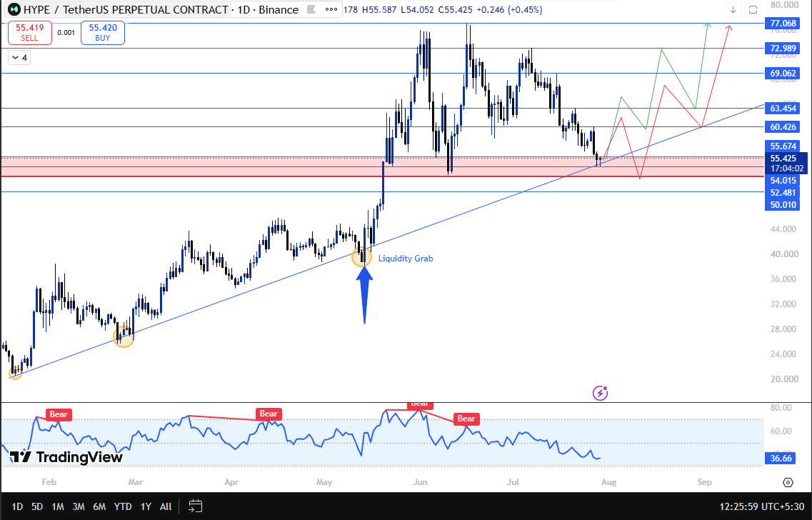Click the market status flag icon

tap(311, 9)
